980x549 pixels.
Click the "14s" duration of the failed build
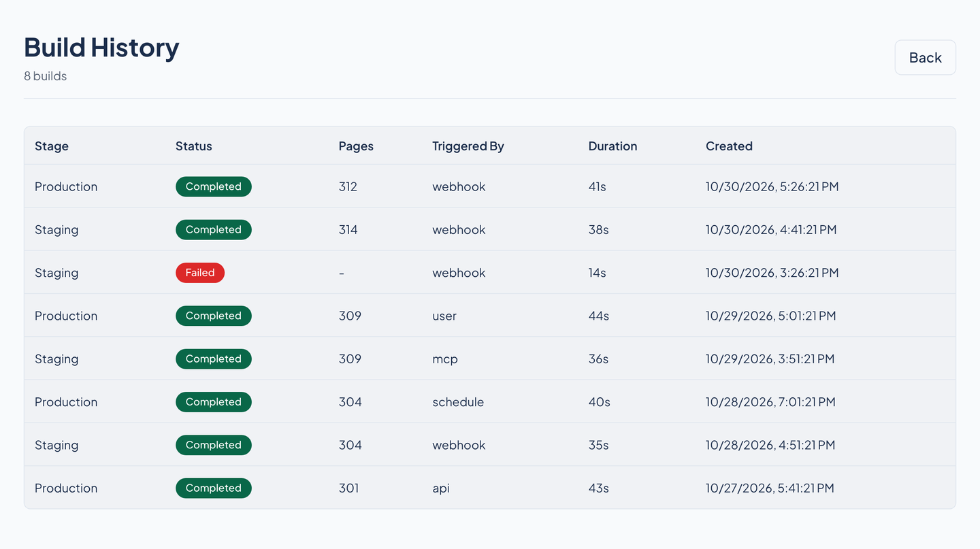click(598, 273)
